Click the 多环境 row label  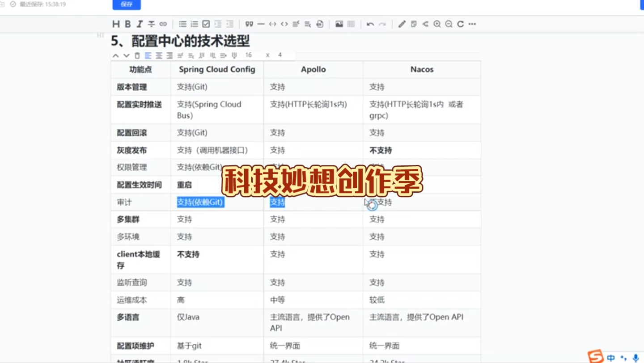128,236
